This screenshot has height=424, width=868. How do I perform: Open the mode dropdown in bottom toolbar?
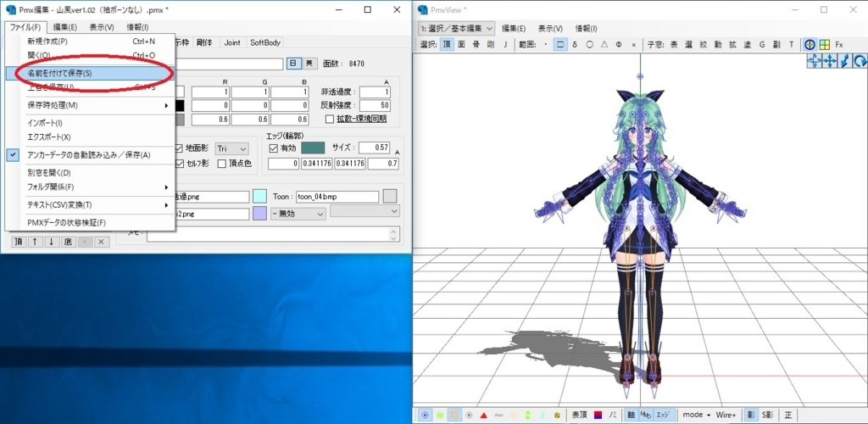[x=696, y=415]
